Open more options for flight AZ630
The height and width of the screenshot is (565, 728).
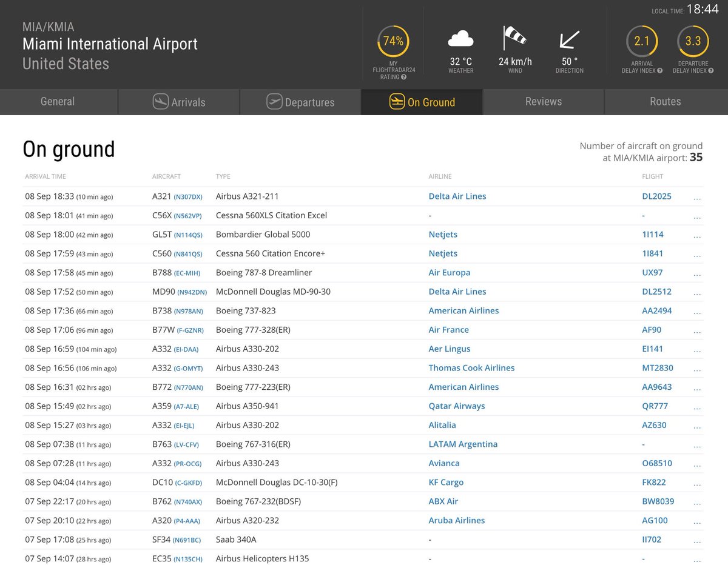click(x=697, y=426)
